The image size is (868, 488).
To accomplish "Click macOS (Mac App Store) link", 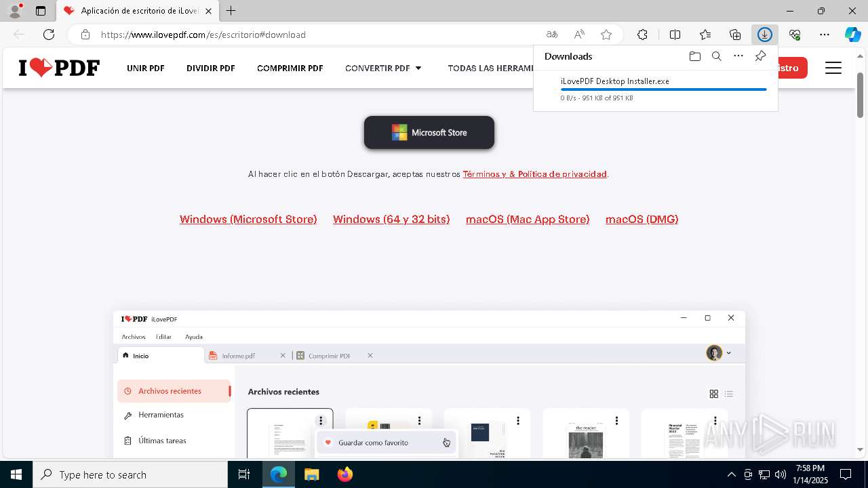I will pos(528,219).
